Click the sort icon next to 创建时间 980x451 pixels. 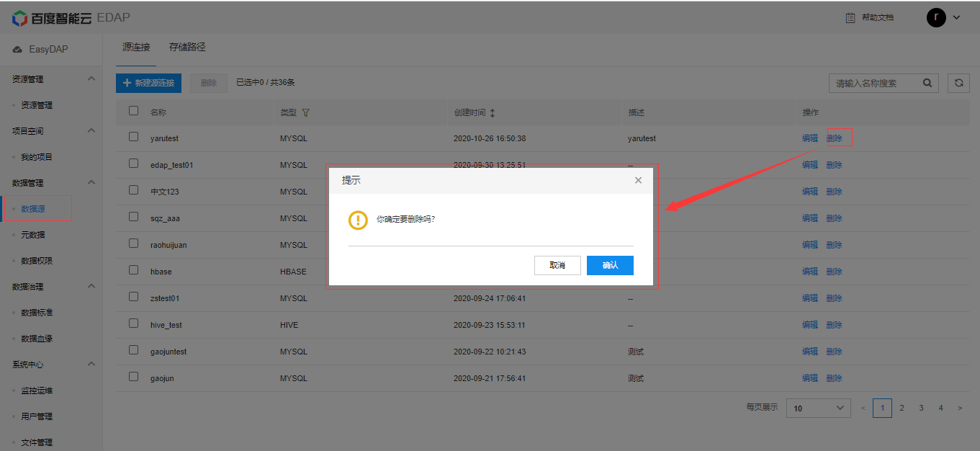point(493,113)
